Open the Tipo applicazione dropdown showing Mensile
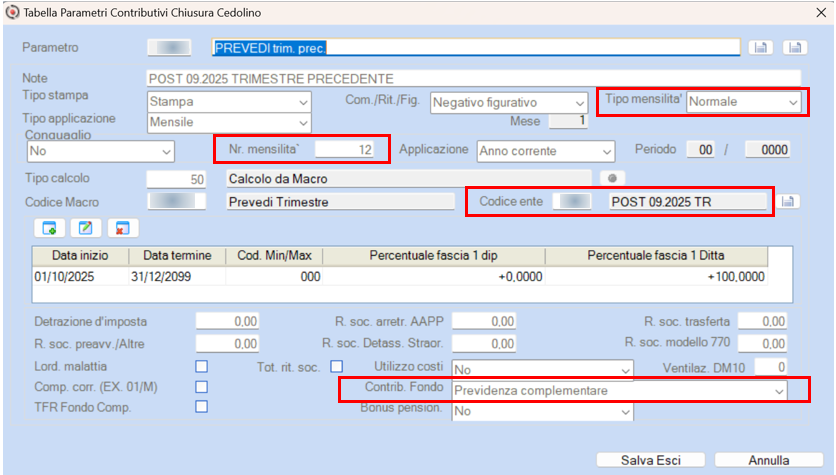The height and width of the screenshot is (475, 836). (x=229, y=122)
